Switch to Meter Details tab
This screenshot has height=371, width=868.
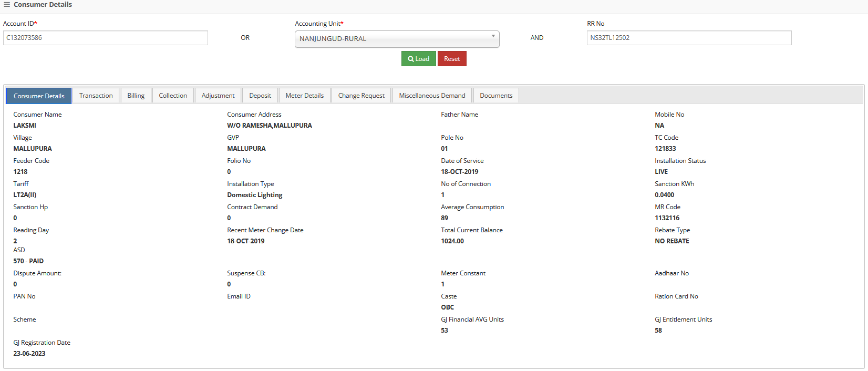(x=305, y=96)
